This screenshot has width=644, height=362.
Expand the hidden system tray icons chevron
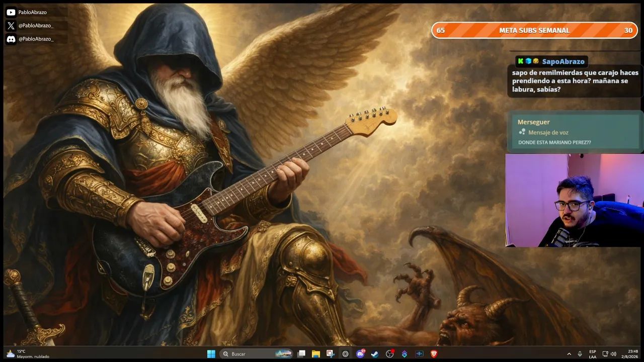point(569,354)
